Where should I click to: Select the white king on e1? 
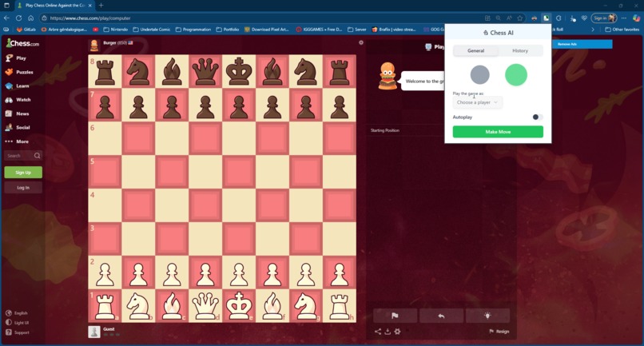tap(239, 306)
